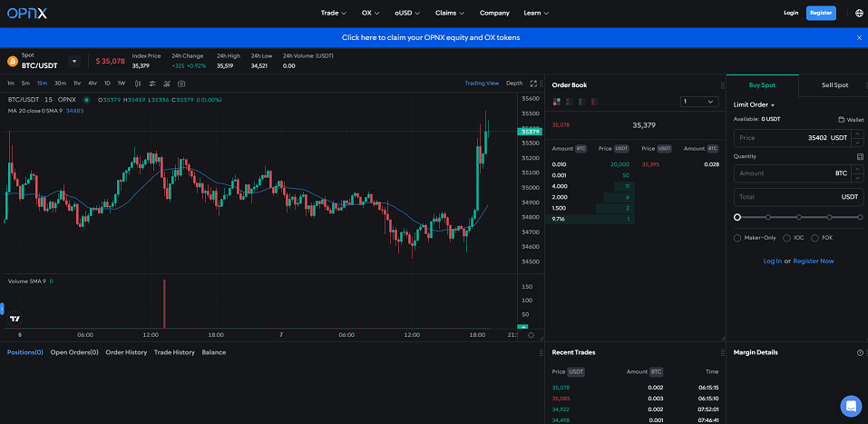
Task: Open candlestick chart type selector
Action: pyautogui.click(x=137, y=84)
